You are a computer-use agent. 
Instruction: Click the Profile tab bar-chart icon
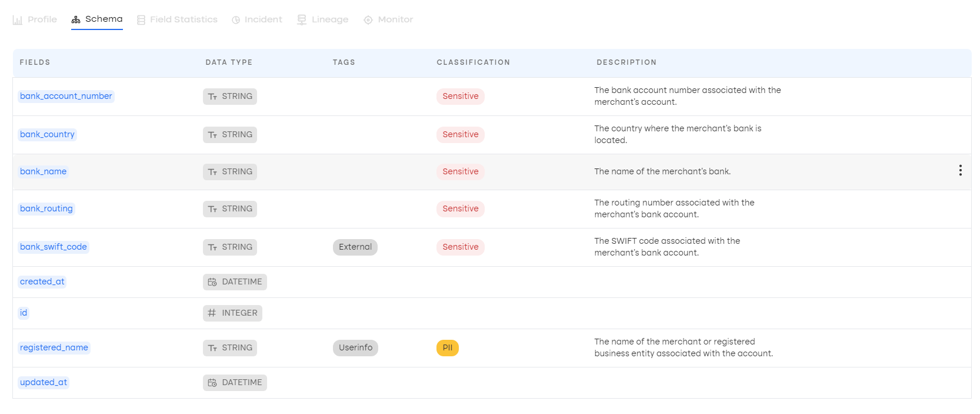click(18, 20)
